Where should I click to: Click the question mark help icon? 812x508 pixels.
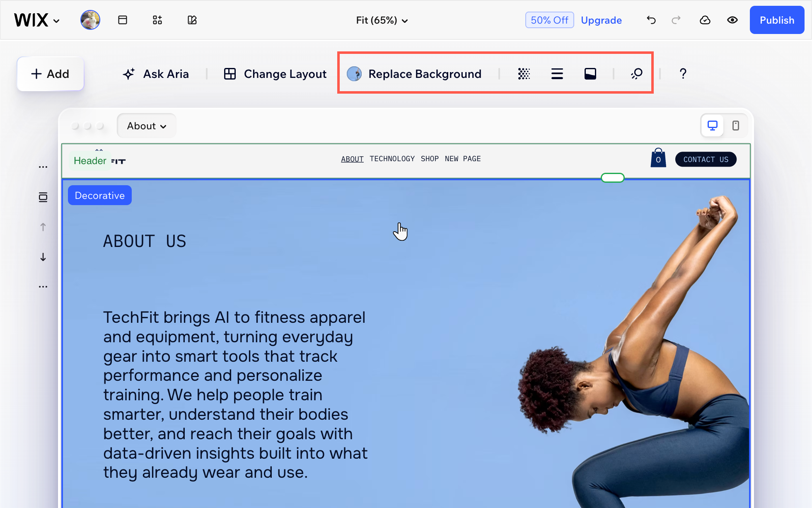click(683, 74)
